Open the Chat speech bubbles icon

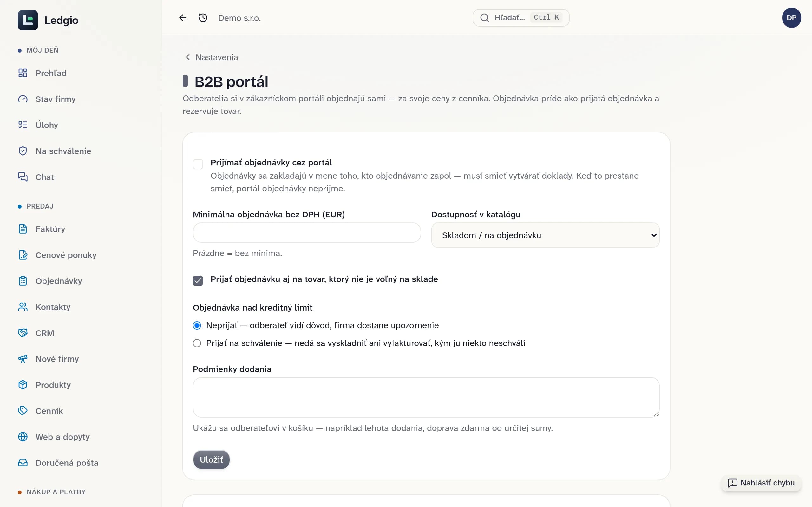point(23,177)
